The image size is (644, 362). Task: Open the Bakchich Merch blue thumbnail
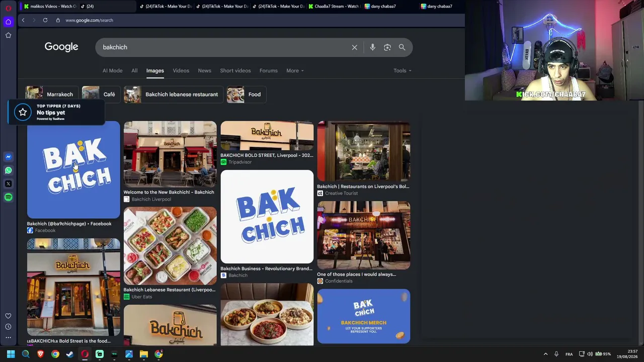coord(364,316)
